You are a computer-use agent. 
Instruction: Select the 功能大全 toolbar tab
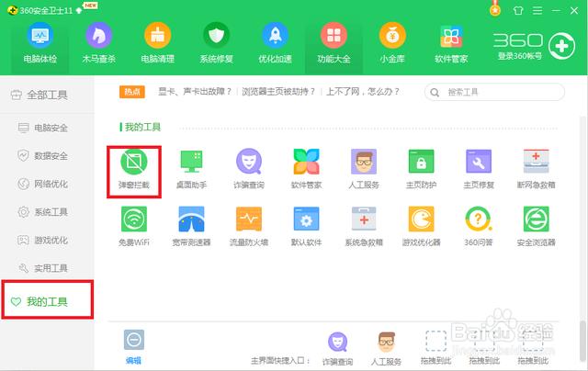(334, 43)
